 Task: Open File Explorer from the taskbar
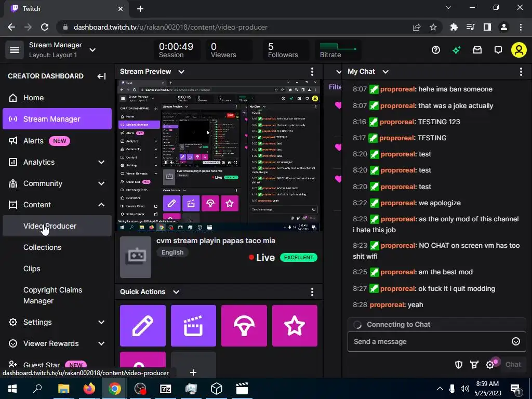coord(63,389)
